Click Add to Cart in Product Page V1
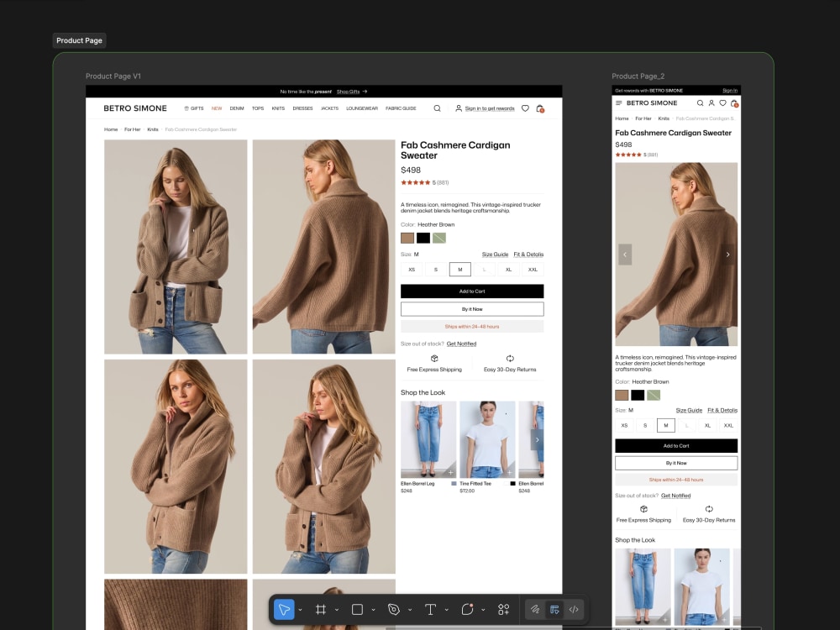The height and width of the screenshot is (630, 840). coord(472,291)
